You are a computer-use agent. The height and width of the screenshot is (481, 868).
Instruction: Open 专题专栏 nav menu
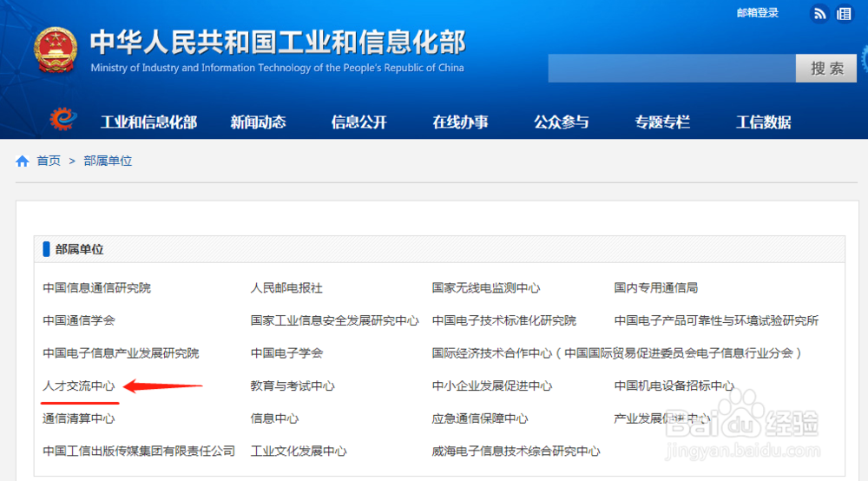coord(662,122)
